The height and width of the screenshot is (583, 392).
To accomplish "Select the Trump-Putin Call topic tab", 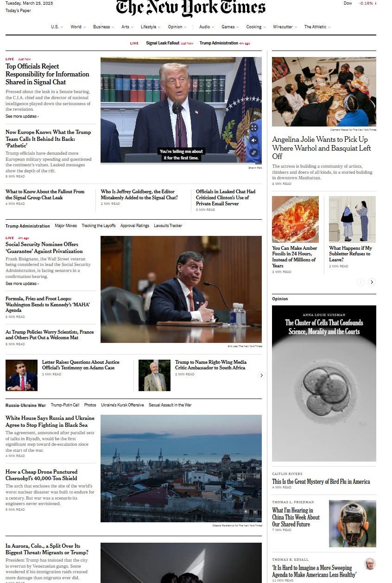I will (65, 405).
